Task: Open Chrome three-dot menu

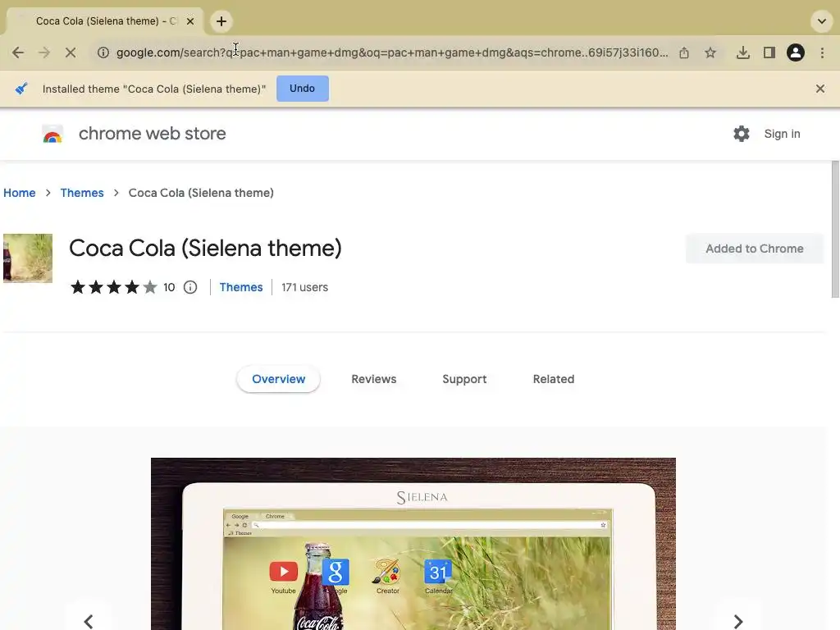Action: 822,52
